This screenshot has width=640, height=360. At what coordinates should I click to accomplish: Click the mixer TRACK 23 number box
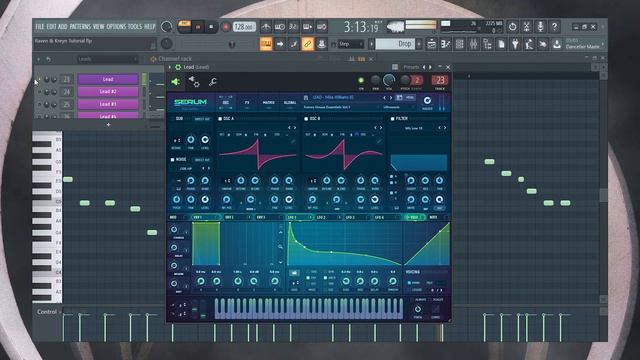tap(440, 80)
